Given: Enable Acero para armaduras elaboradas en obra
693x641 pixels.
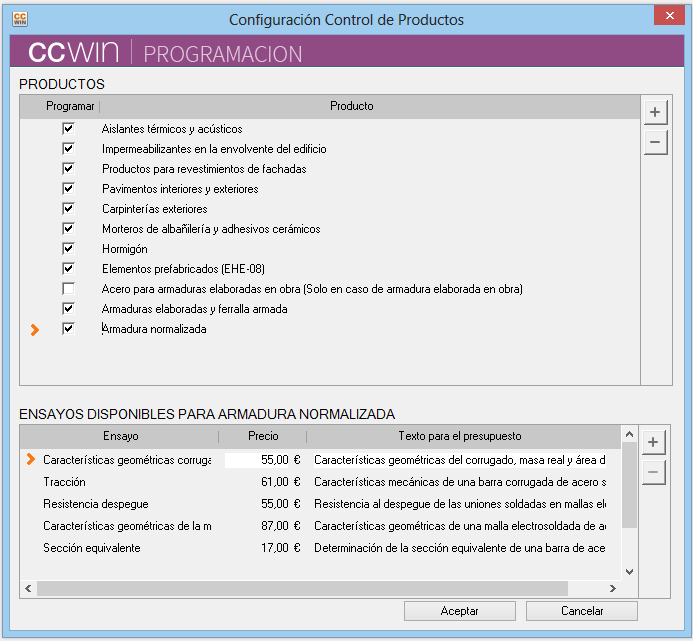Looking at the screenshot, I should click(x=68, y=289).
